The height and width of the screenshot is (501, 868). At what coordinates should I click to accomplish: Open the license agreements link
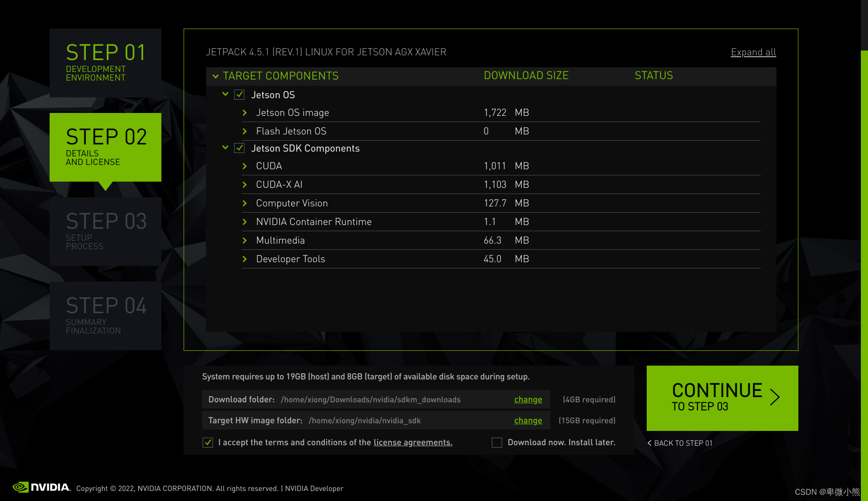pos(413,442)
